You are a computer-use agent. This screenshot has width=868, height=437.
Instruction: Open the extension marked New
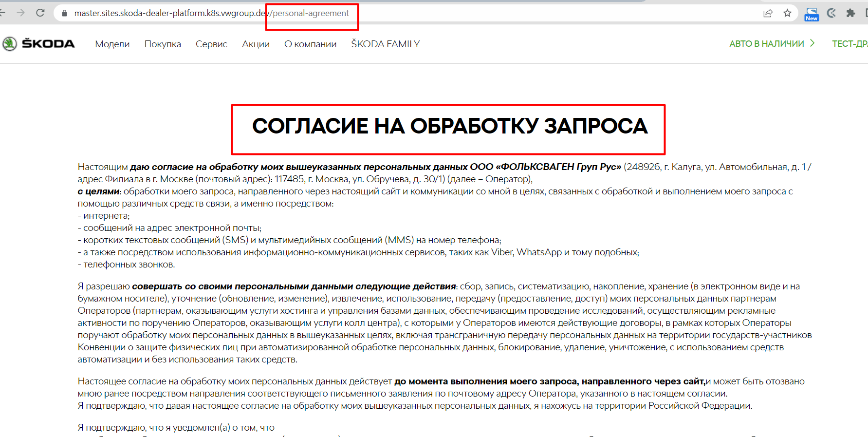(812, 14)
